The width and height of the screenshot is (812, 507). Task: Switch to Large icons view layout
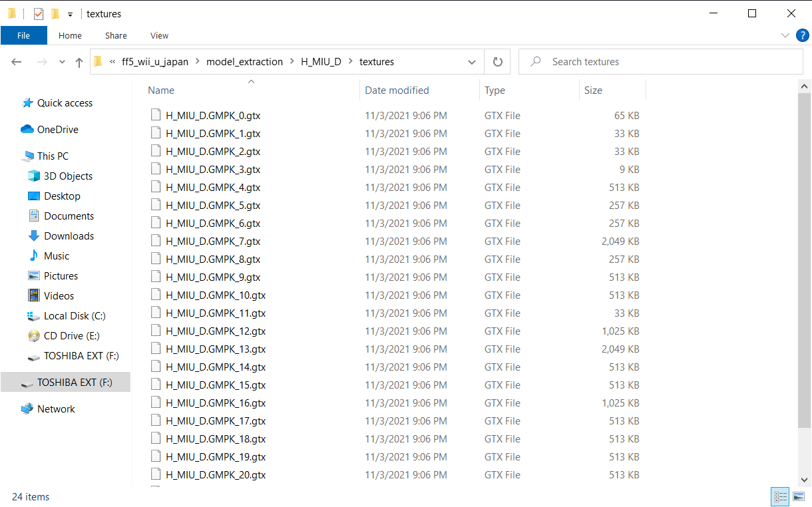[x=798, y=496]
